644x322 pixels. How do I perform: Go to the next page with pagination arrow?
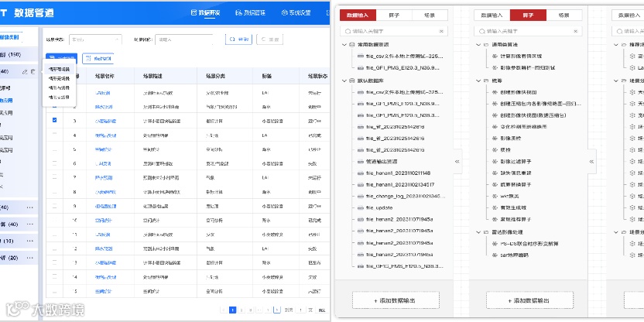coord(277,310)
